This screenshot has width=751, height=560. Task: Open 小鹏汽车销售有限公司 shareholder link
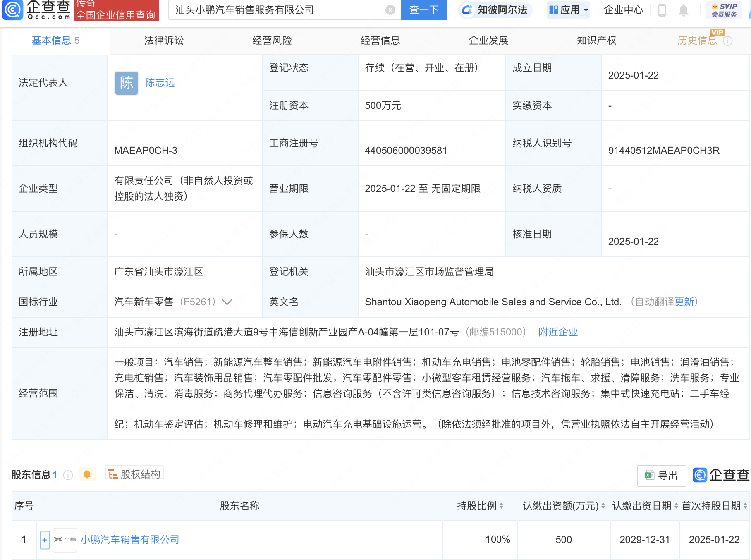pyautogui.click(x=130, y=540)
